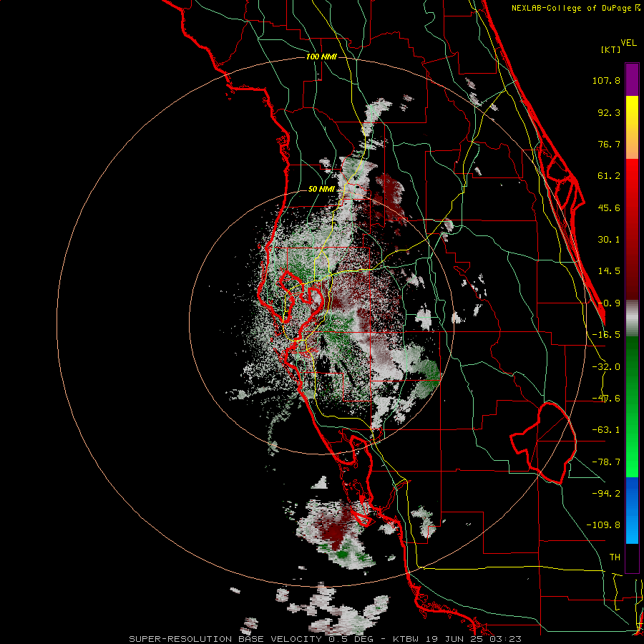Image resolution: width=644 pixels, height=644 pixels.
Task: Click the 92.3 legend value
Action: [609, 112]
